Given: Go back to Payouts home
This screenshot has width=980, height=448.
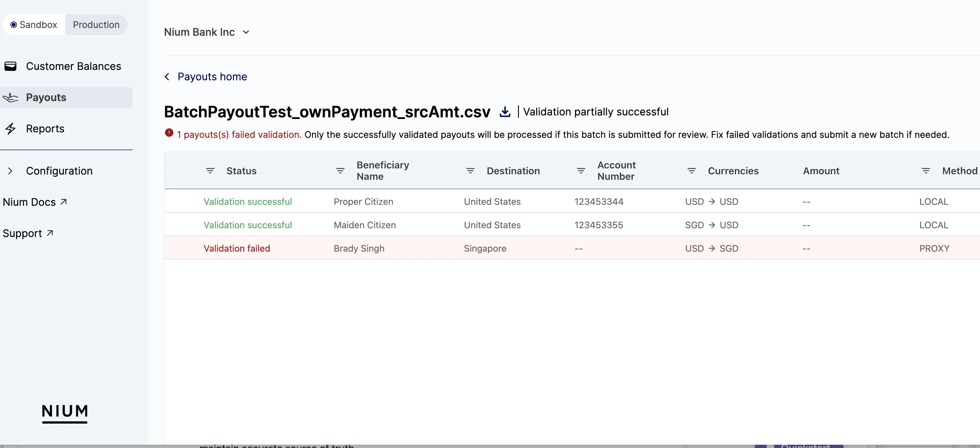Looking at the screenshot, I should 212,77.
